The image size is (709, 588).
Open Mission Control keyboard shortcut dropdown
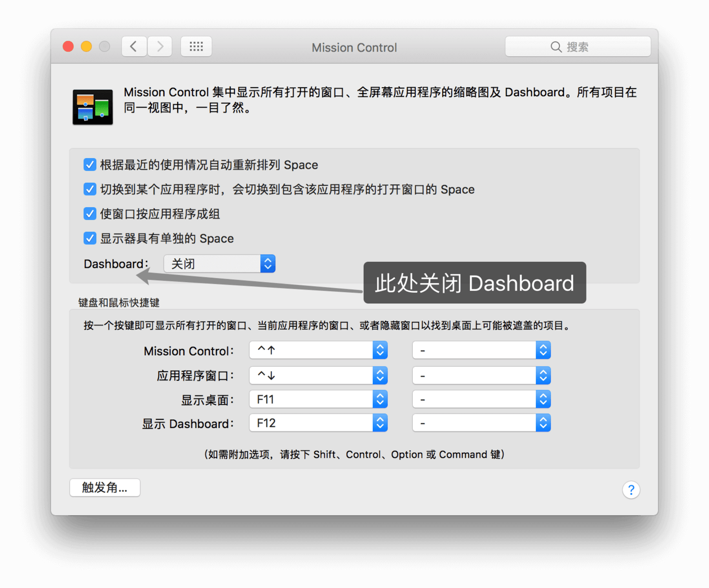click(319, 350)
